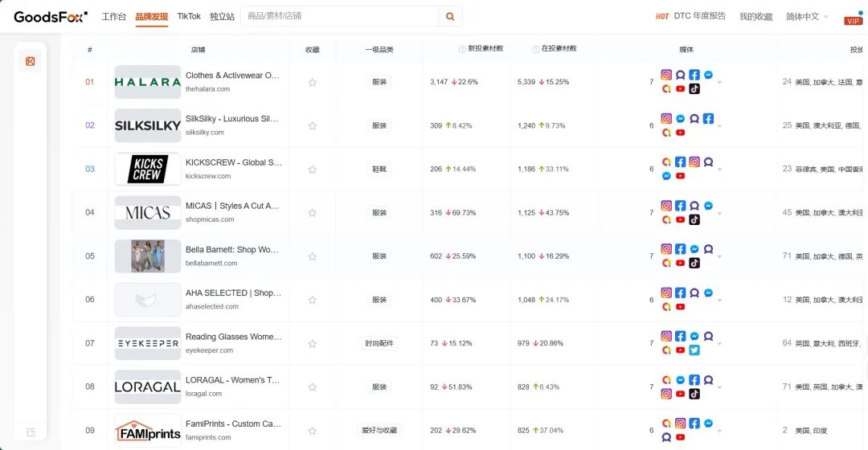Open the orange sidebar image icon

pyautogui.click(x=31, y=61)
